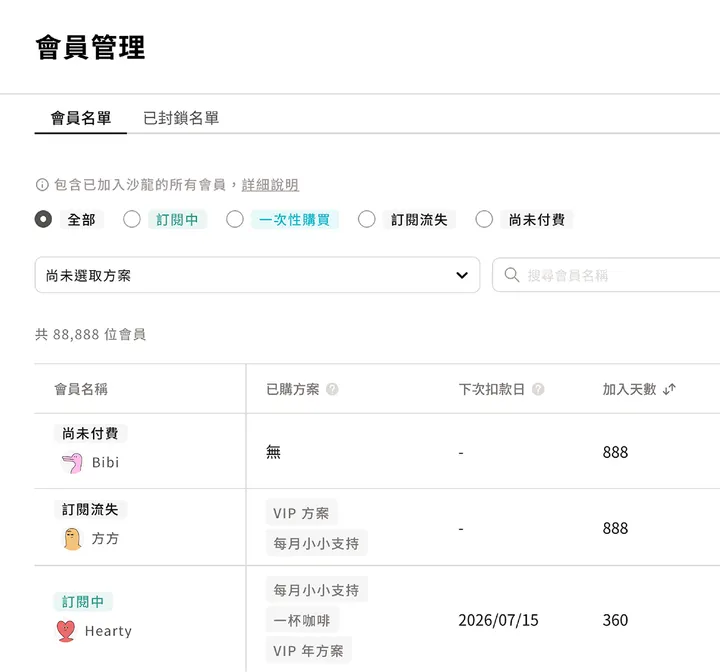Open the 詳細說明 link
720x672 pixels.
270,185
